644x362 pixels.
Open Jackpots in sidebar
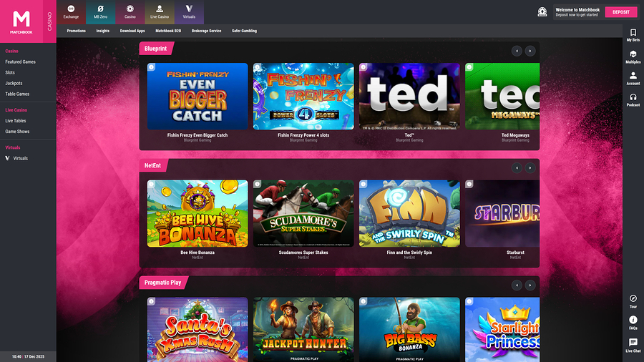point(14,83)
